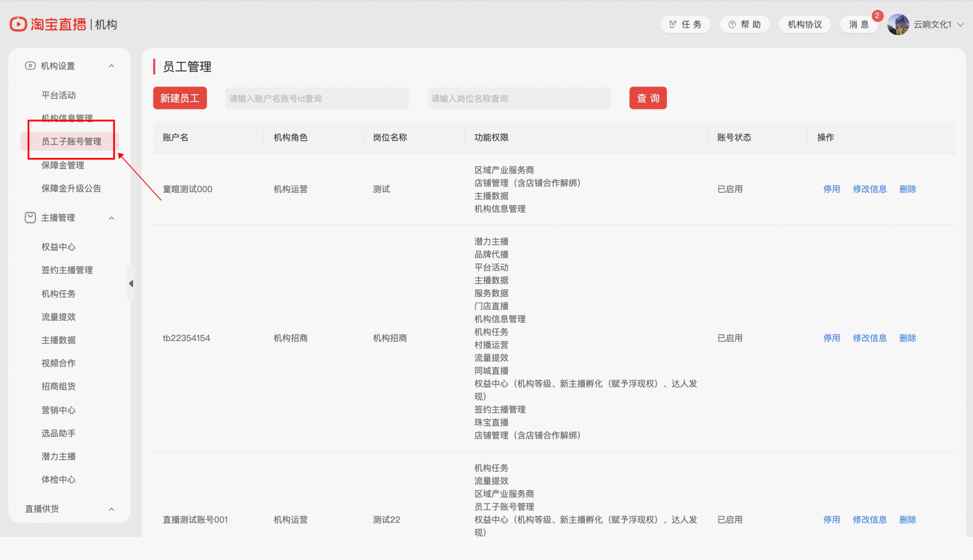
Task: Focus the 岗位名称 search field
Action: coord(519,98)
